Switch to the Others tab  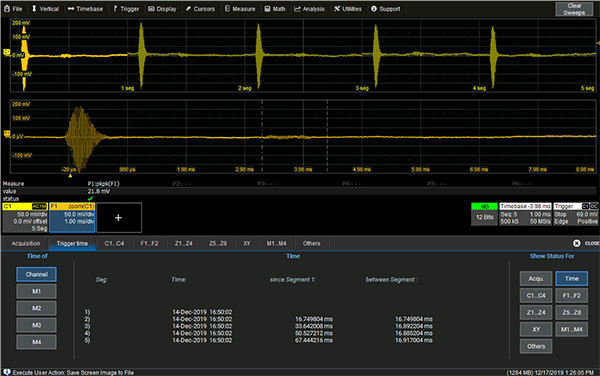311,244
